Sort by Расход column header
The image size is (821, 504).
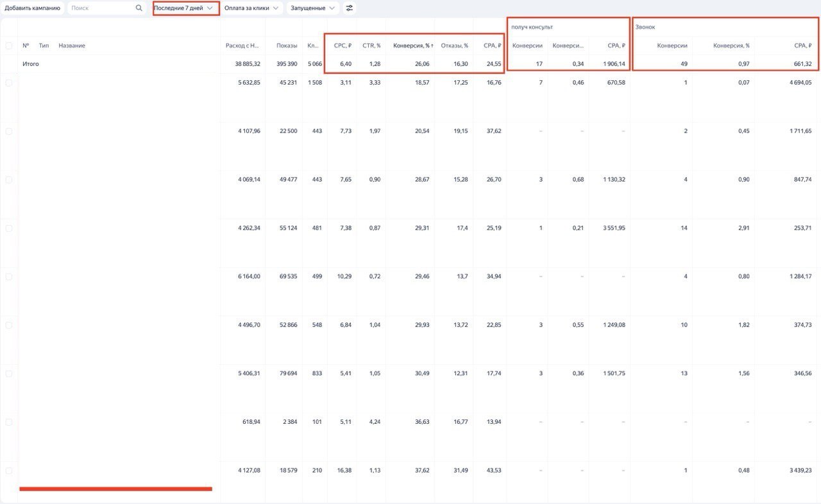pyautogui.click(x=242, y=46)
